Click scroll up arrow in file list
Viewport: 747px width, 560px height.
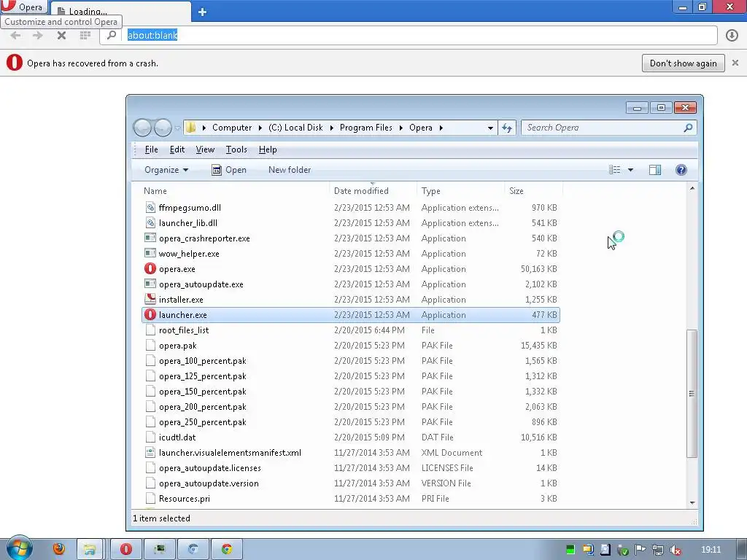click(692, 189)
